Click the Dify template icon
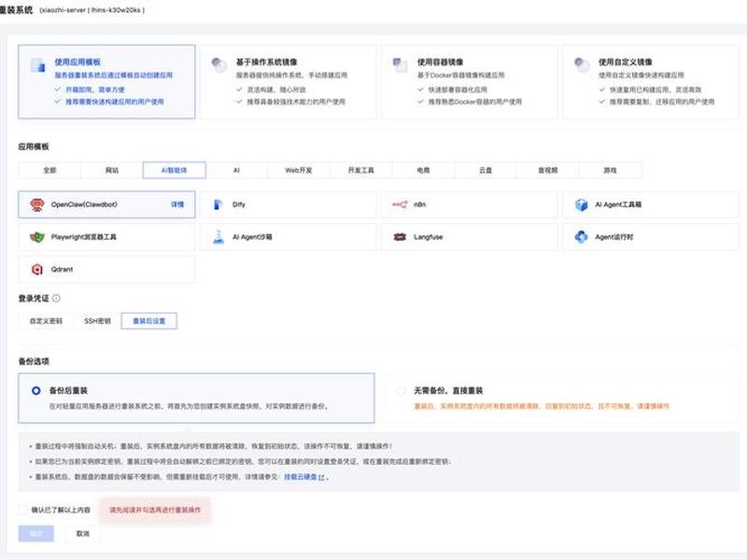Image resolution: width=747 pixels, height=560 pixels. point(218,204)
